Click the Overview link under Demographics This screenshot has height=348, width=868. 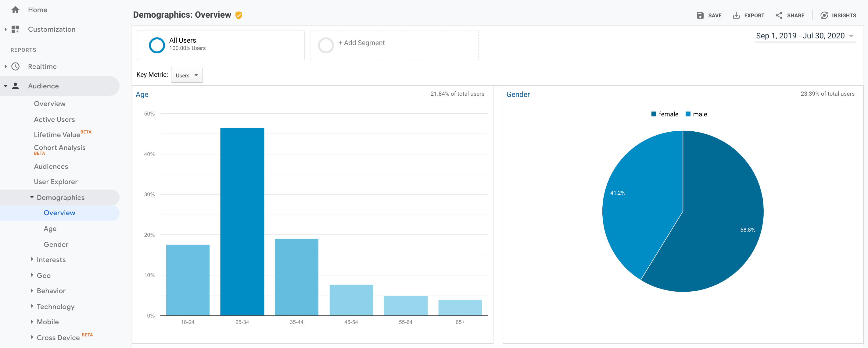pyautogui.click(x=59, y=212)
